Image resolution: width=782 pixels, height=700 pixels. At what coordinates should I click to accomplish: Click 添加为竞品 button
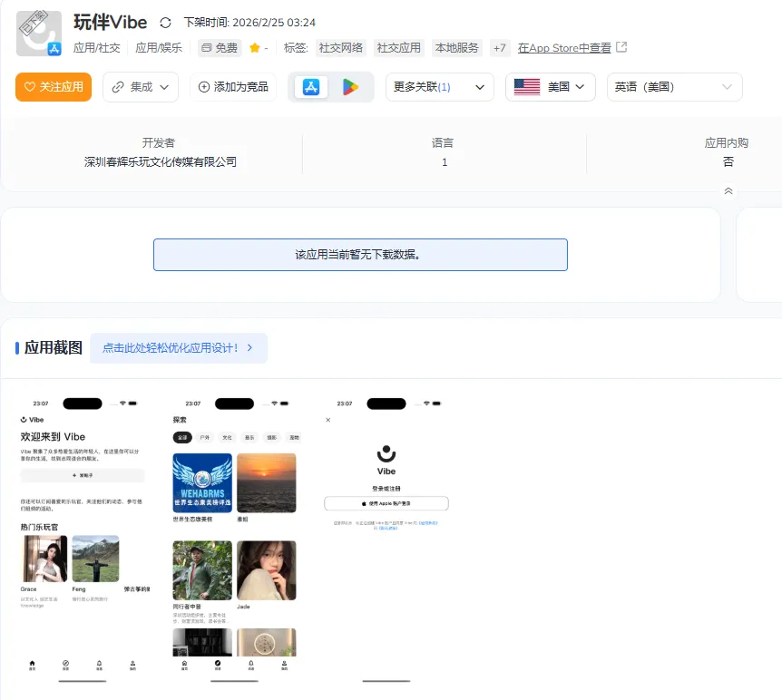coord(233,87)
